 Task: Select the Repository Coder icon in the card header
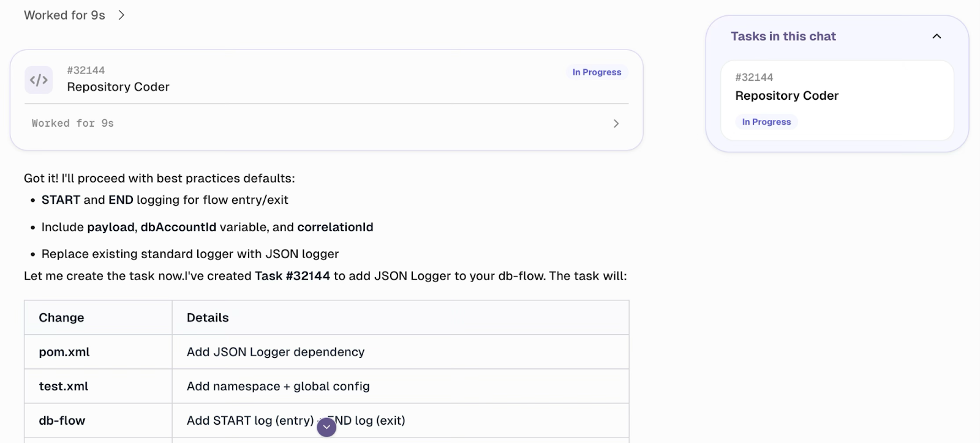pyautogui.click(x=38, y=80)
